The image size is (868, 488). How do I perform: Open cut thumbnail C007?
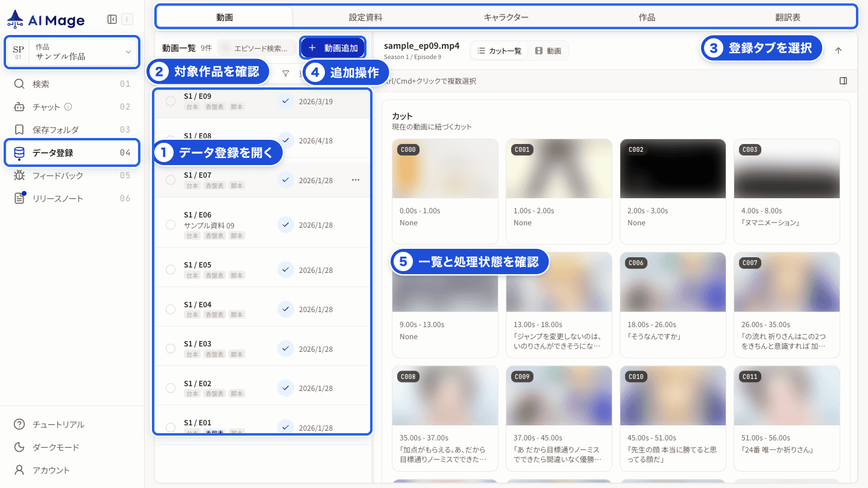(787, 282)
